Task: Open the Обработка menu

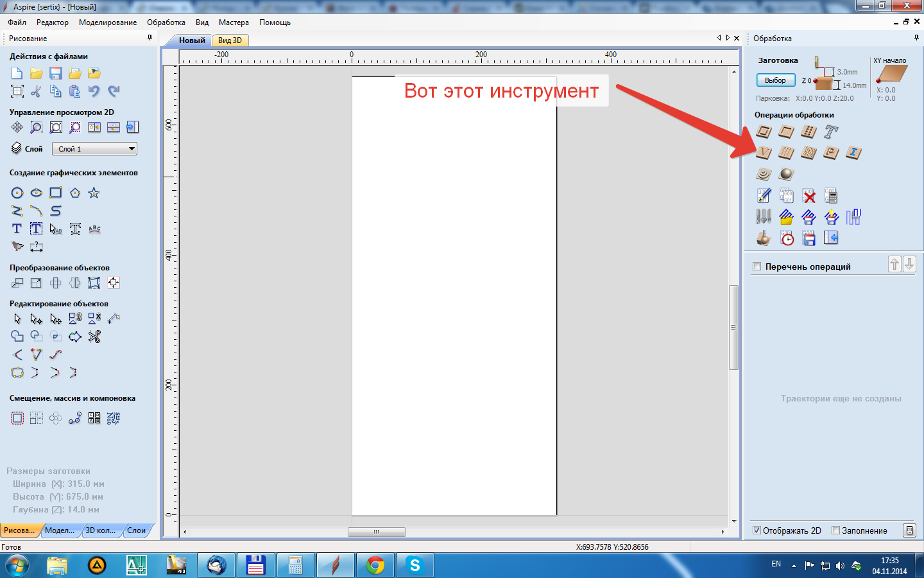Action: point(166,22)
